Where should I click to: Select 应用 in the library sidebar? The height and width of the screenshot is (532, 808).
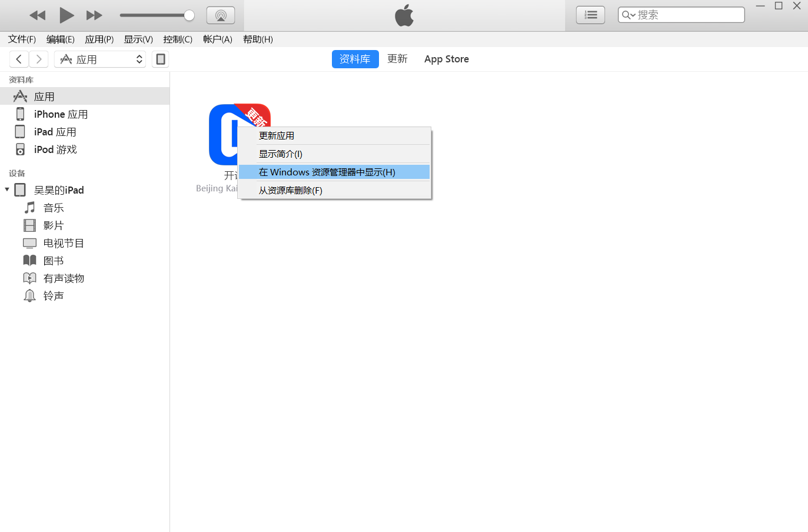(85, 96)
